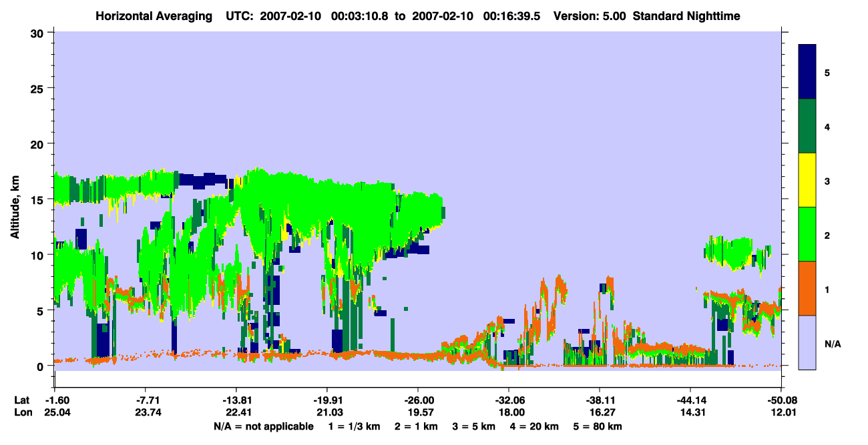This screenshot has height=445, width=868.
Task: Click the color bar label 'N/A'
Action: pyautogui.click(x=832, y=344)
